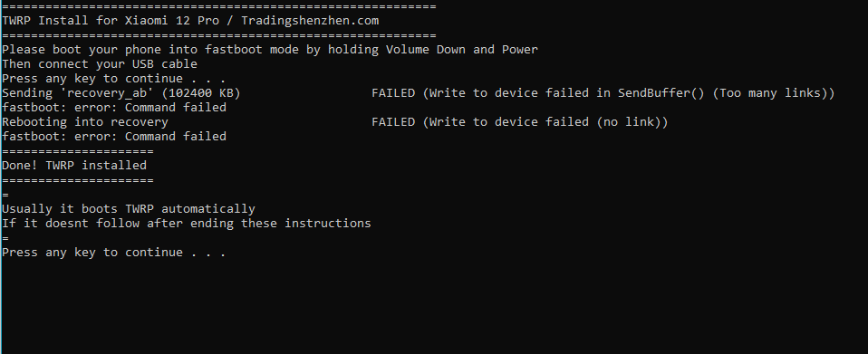Image resolution: width=868 pixels, height=354 pixels.
Task: Click the last 'Press any key to continue' prompt
Action: (114, 253)
